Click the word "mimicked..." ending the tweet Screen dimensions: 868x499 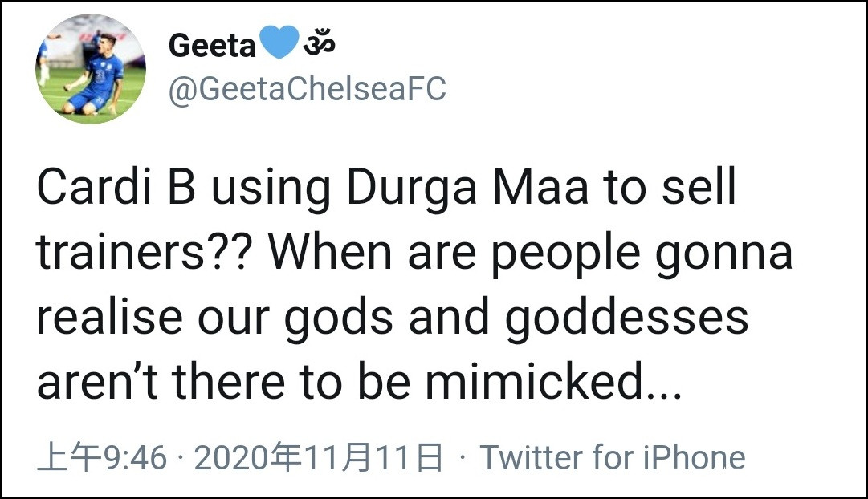click(554, 381)
